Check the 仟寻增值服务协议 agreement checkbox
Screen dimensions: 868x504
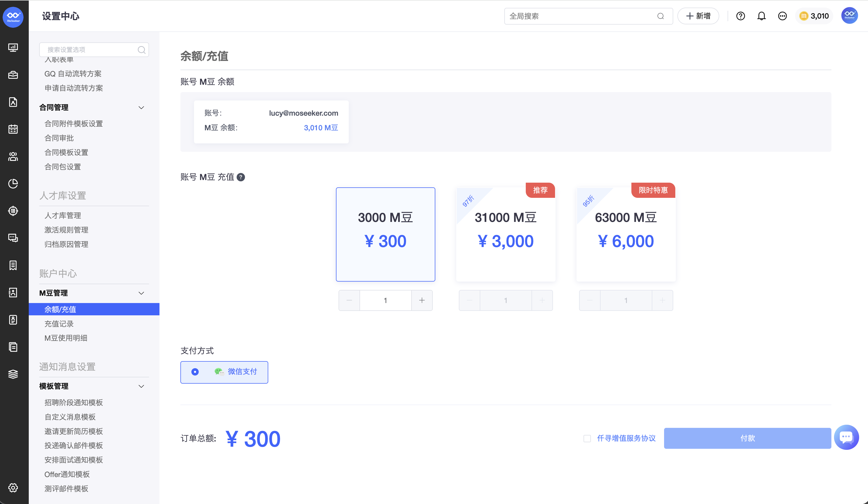click(x=587, y=439)
